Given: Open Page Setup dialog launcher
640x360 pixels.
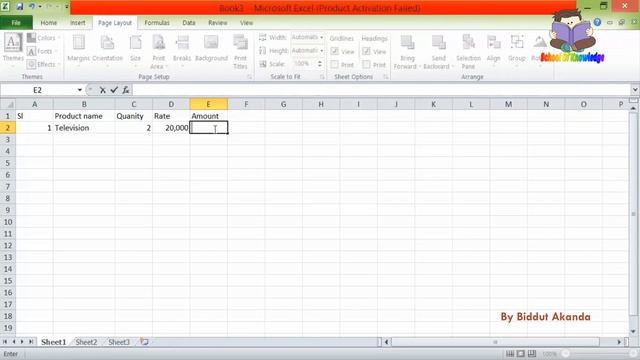Looking at the screenshot, I should point(249,77).
